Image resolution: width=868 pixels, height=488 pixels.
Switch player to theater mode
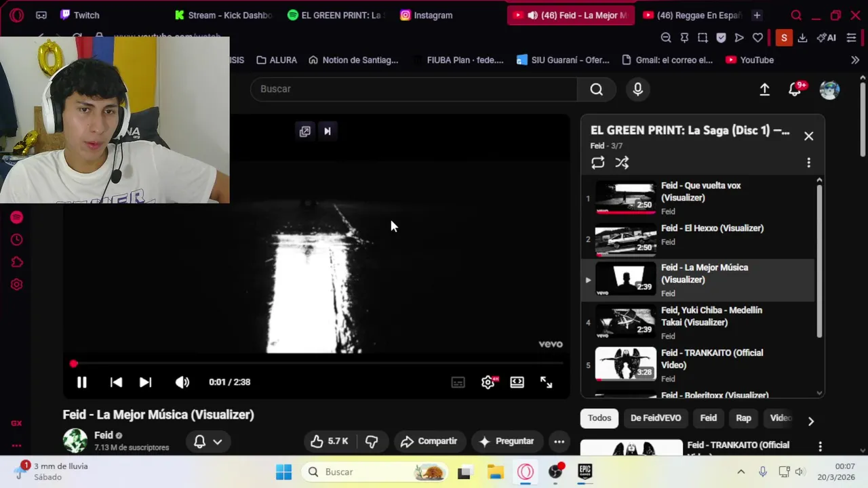(x=517, y=382)
